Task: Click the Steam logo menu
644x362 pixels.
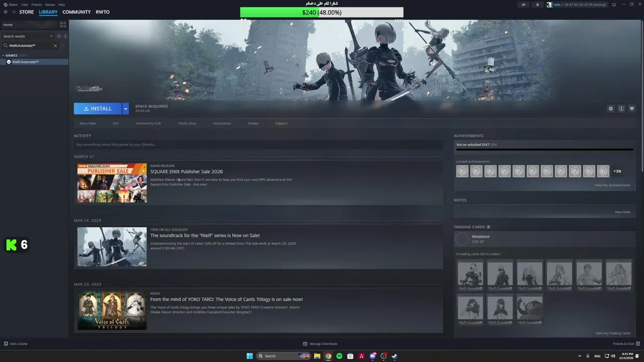Action: (x=10, y=5)
